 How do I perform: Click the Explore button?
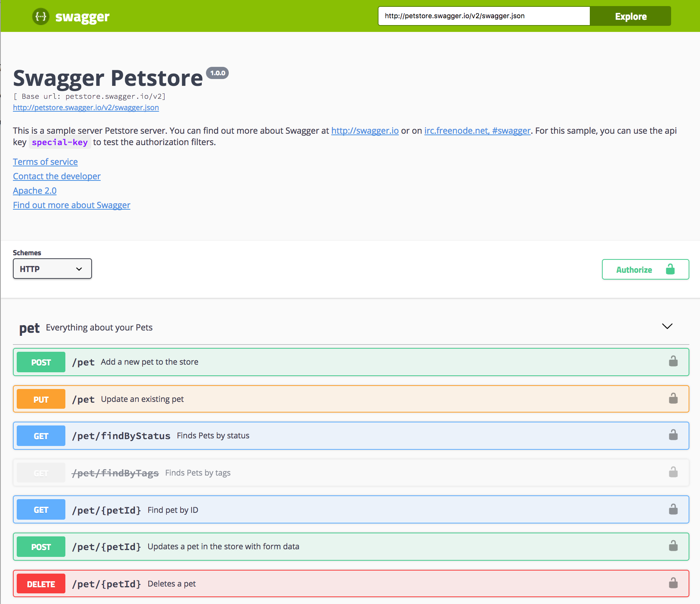click(x=630, y=16)
